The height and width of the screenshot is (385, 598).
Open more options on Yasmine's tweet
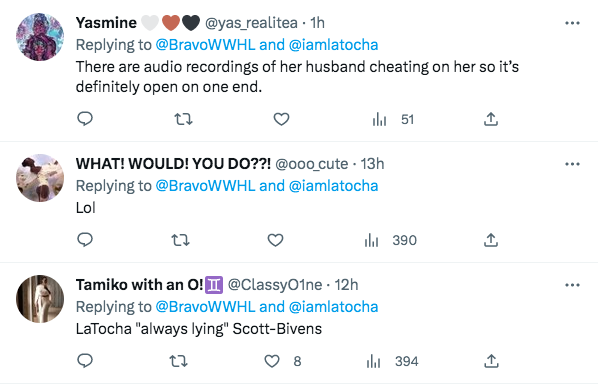[x=572, y=23]
